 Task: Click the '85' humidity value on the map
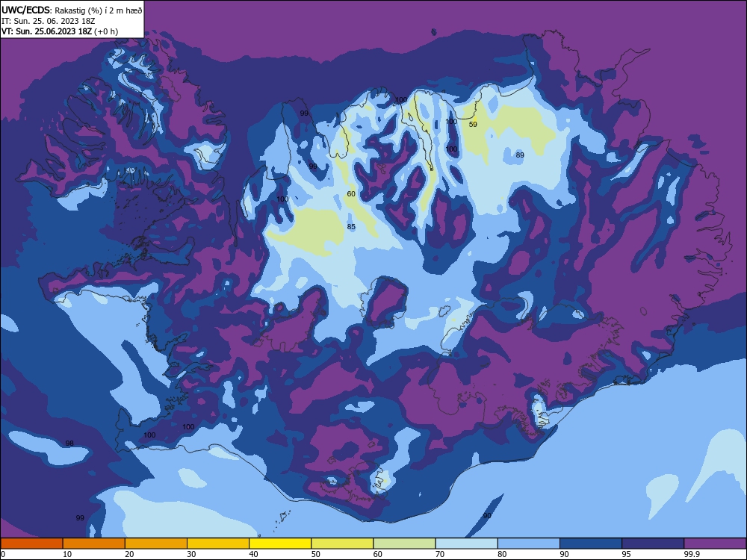(x=351, y=227)
